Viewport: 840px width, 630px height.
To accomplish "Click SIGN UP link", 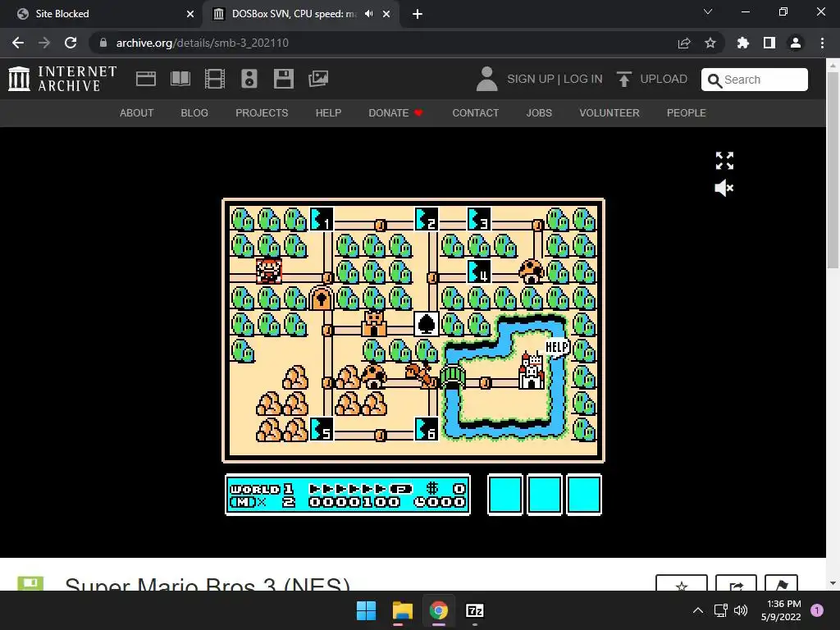I will (x=531, y=80).
